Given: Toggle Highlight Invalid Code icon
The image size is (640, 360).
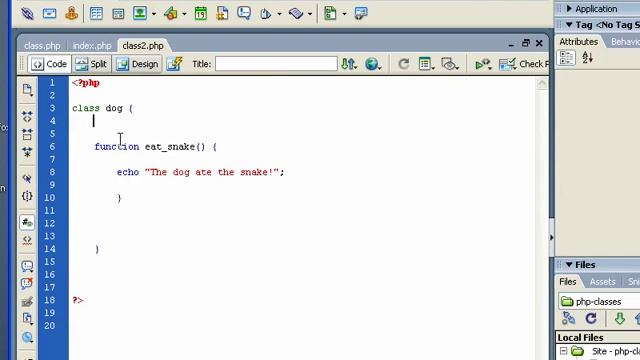Looking at the screenshot, I should coord(27,240).
